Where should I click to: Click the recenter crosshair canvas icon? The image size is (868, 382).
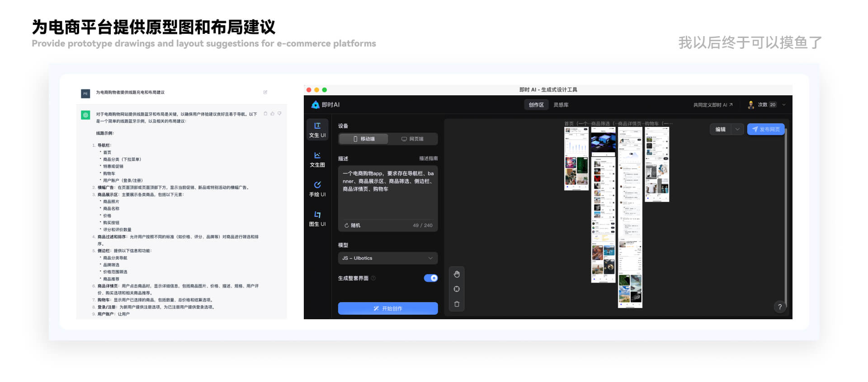click(x=457, y=289)
